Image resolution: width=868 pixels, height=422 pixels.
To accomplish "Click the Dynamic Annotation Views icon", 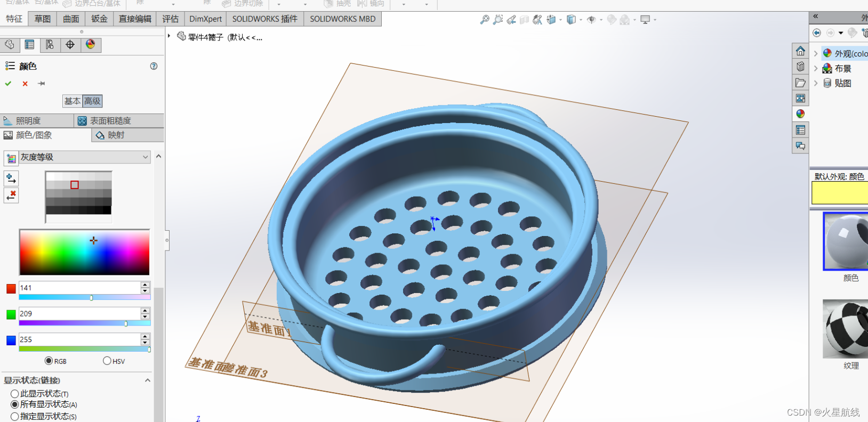I will point(537,20).
